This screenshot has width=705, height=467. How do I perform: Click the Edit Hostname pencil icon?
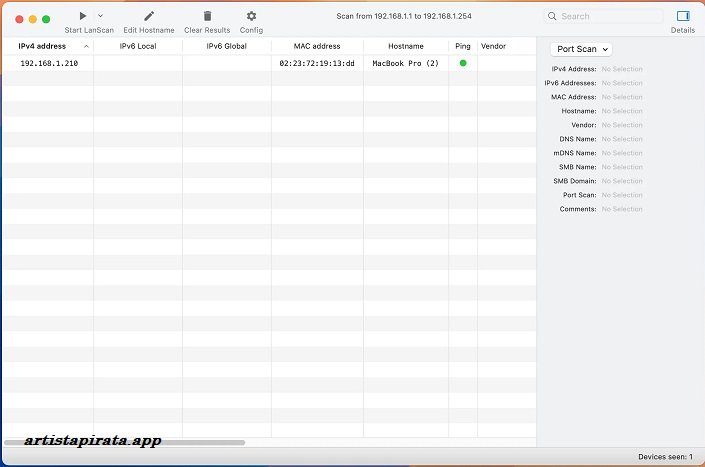click(149, 16)
